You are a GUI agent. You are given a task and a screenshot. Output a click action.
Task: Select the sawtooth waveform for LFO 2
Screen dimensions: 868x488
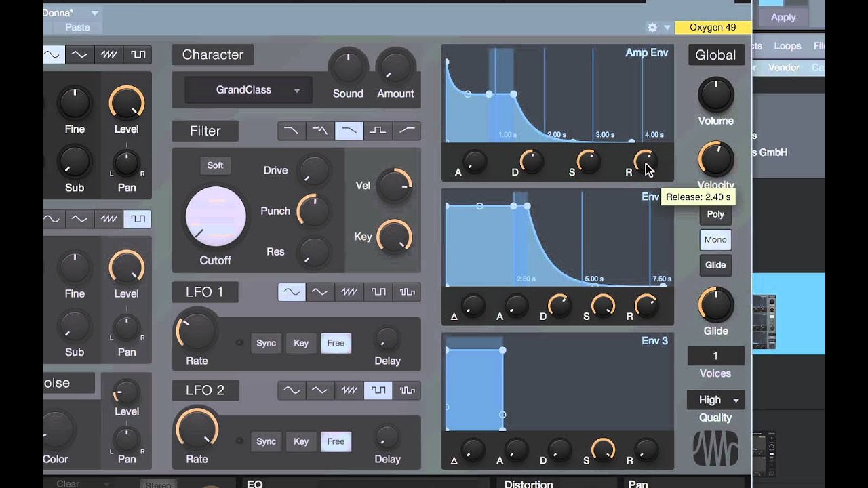[349, 390]
